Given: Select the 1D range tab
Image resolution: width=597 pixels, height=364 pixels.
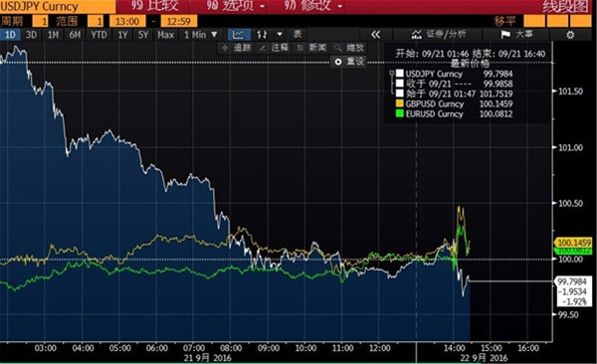Looking at the screenshot, I should (10, 35).
